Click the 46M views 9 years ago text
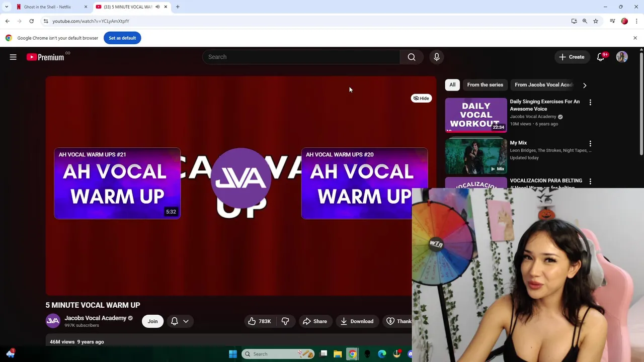This screenshot has width=644, height=362. (77, 342)
